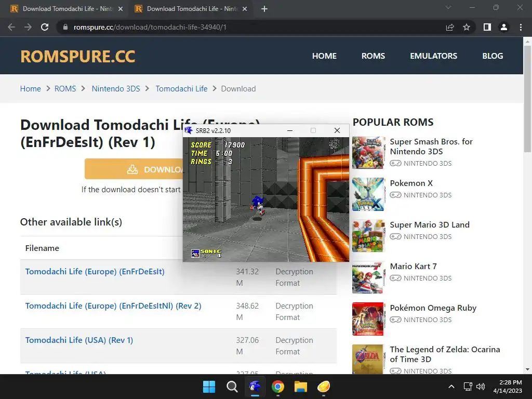
Task: Close the SRB2 v2.2.10 game window
Action: [x=337, y=130]
